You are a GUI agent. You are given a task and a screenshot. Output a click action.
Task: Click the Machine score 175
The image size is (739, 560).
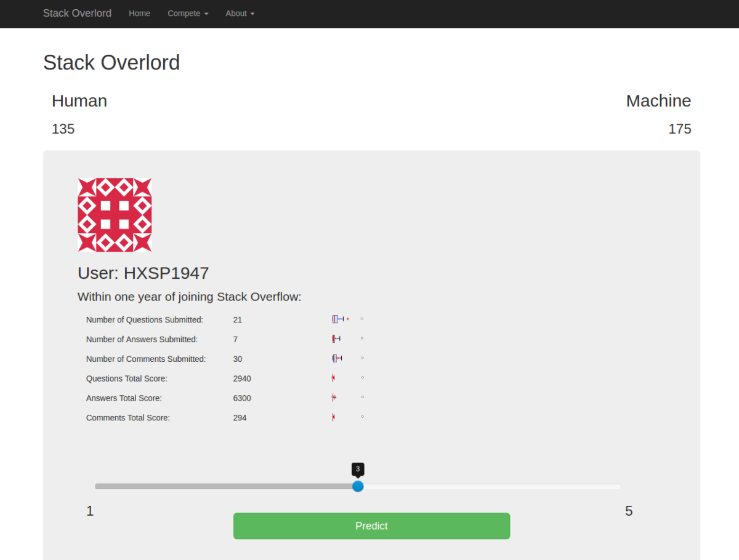[x=680, y=129]
